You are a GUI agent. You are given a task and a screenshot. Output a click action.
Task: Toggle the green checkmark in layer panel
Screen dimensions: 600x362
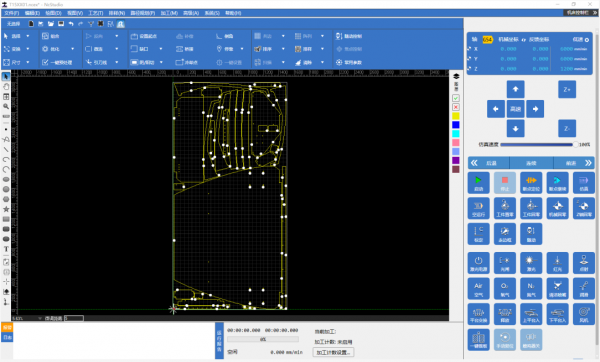[456, 98]
